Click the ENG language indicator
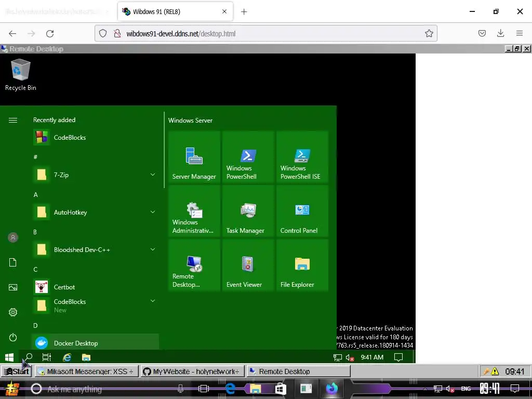Viewport: 532px width, 399px height. click(x=466, y=389)
